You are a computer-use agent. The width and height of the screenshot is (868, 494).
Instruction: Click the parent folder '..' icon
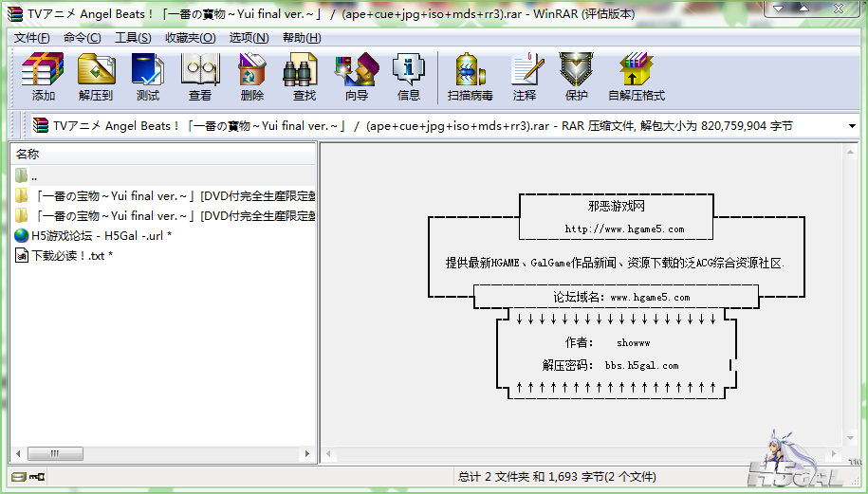click(x=21, y=176)
